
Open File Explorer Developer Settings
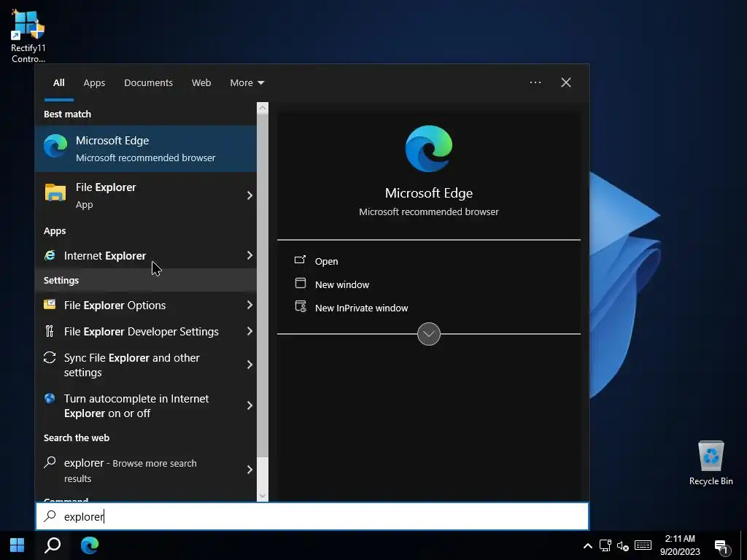pos(146,332)
